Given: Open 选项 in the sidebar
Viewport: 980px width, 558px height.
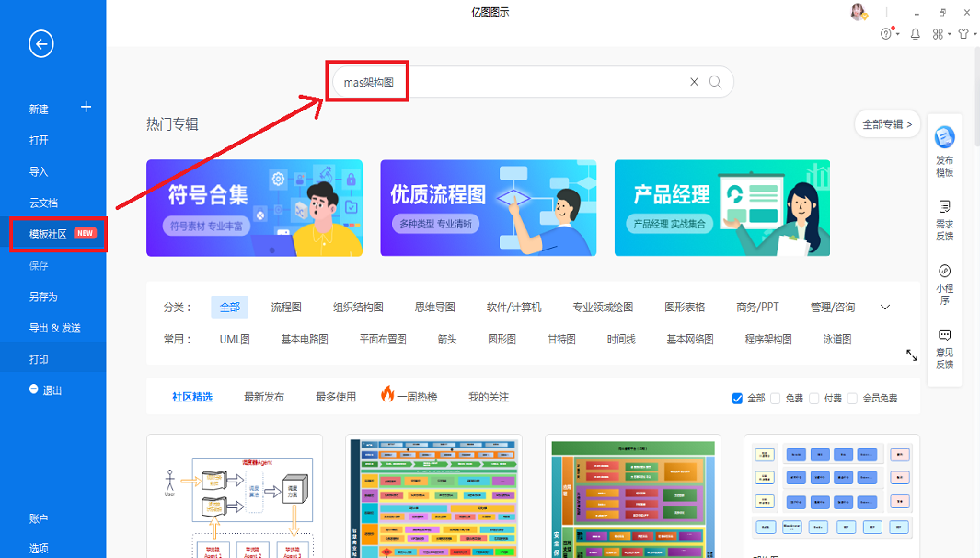Looking at the screenshot, I should coord(39,548).
